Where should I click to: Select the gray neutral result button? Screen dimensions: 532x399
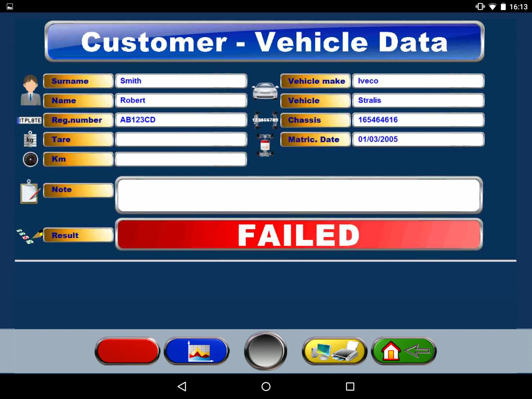click(265, 351)
